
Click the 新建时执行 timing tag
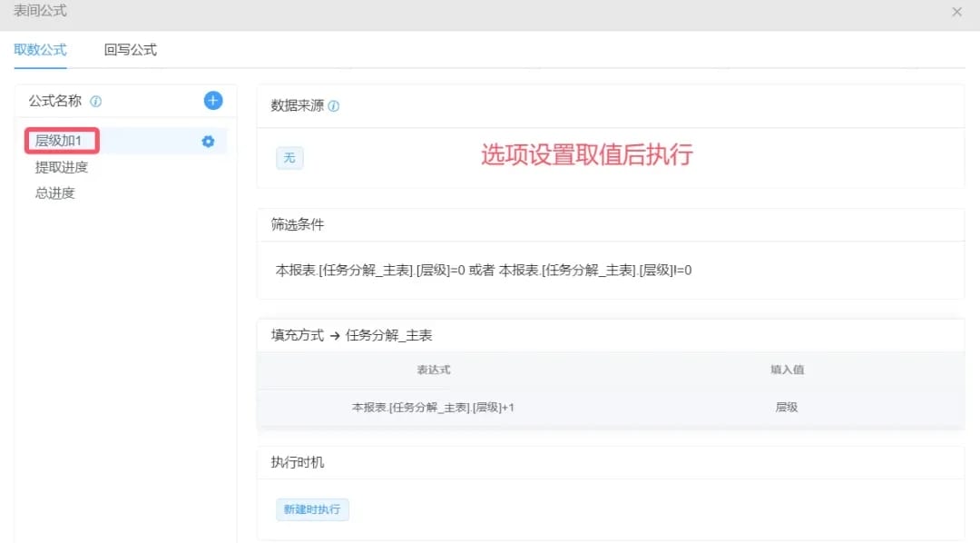[312, 509]
